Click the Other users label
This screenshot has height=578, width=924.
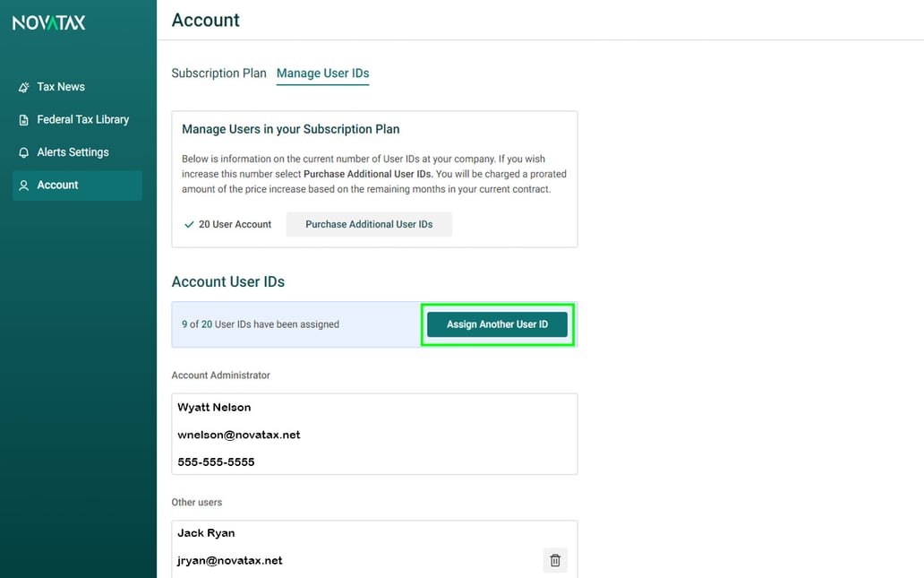(x=197, y=503)
